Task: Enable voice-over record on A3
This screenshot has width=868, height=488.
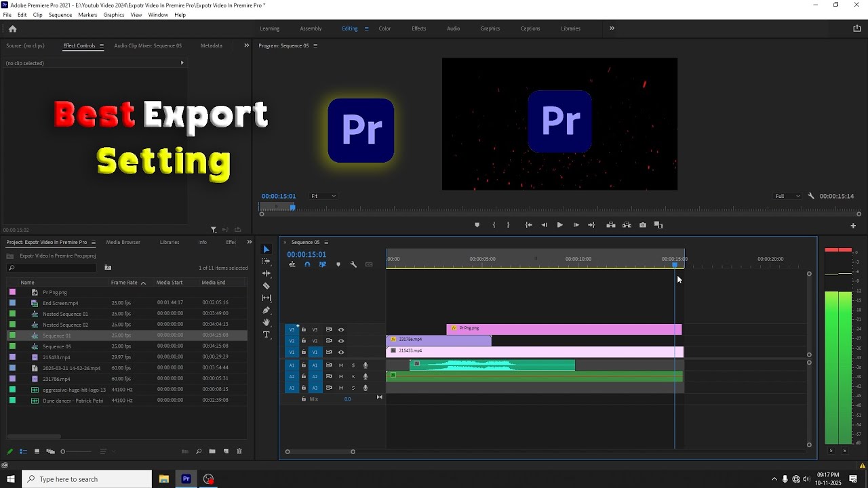Action: click(366, 388)
